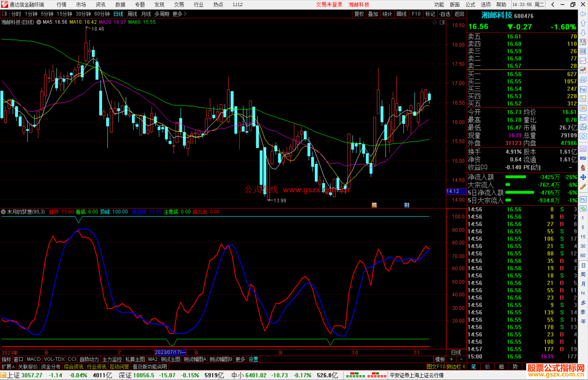Expand the 扩展 panel at bottom left
This screenshot has width=588, height=380.
[x=8, y=367]
